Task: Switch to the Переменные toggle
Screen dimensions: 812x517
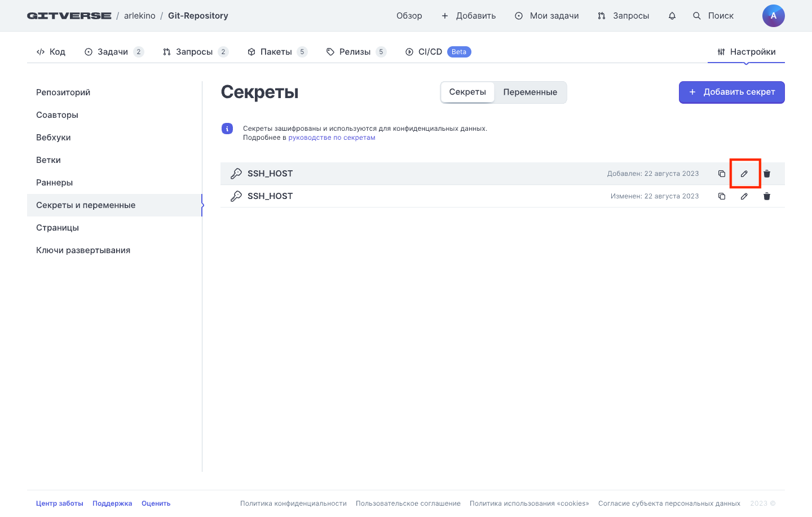Action: [x=530, y=92]
